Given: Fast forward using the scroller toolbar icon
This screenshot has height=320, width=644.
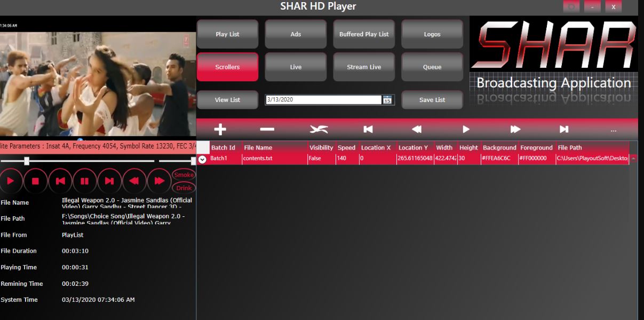Looking at the screenshot, I should click(x=515, y=129).
